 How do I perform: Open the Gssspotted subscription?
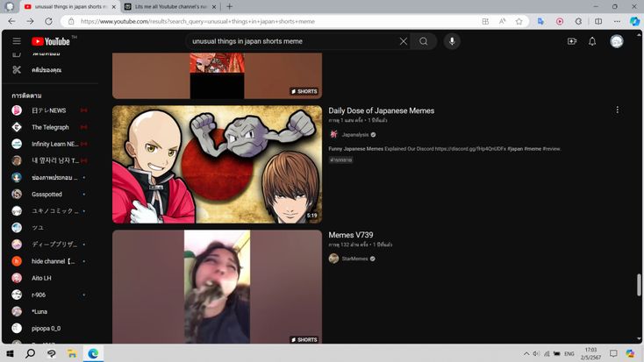point(50,194)
